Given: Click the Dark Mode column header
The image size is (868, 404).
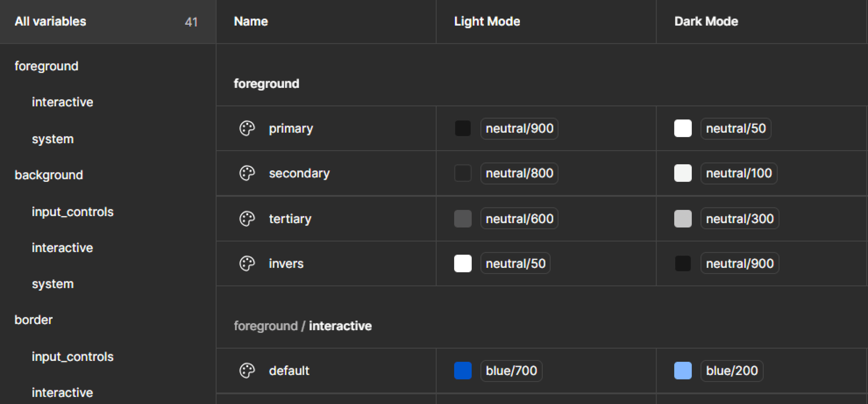Looking at the screenshot, I should (706, 22).
